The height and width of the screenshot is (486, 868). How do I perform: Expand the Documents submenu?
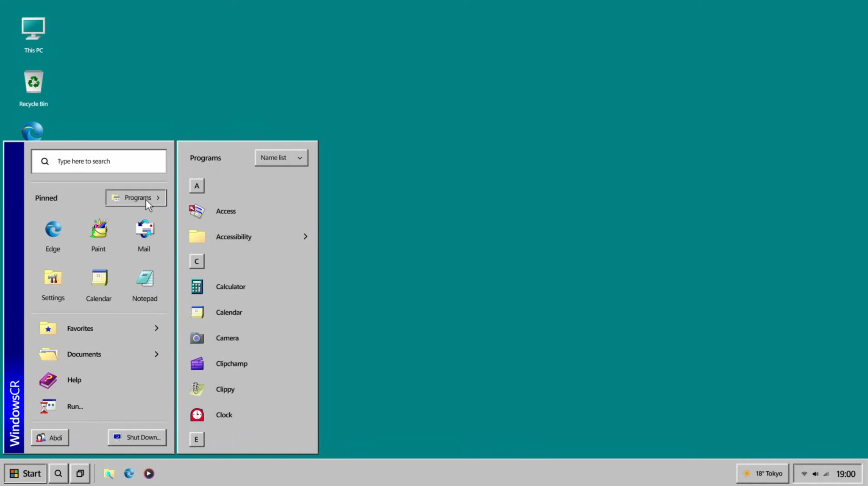(x=83, y=354)
